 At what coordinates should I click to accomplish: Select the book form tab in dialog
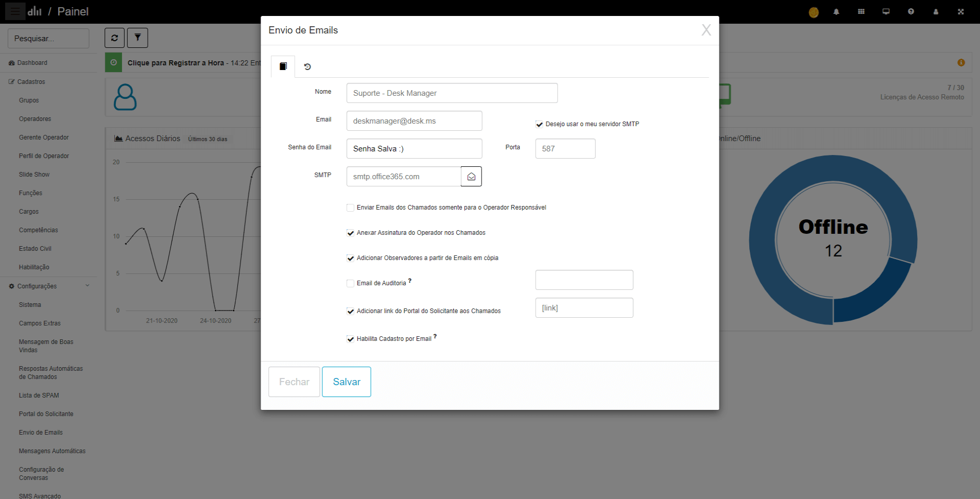point(283,66)
